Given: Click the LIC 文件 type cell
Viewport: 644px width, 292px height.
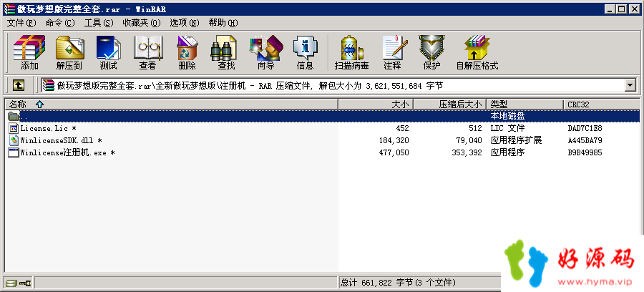Looking at the screenshot, I should coord(507,129).
